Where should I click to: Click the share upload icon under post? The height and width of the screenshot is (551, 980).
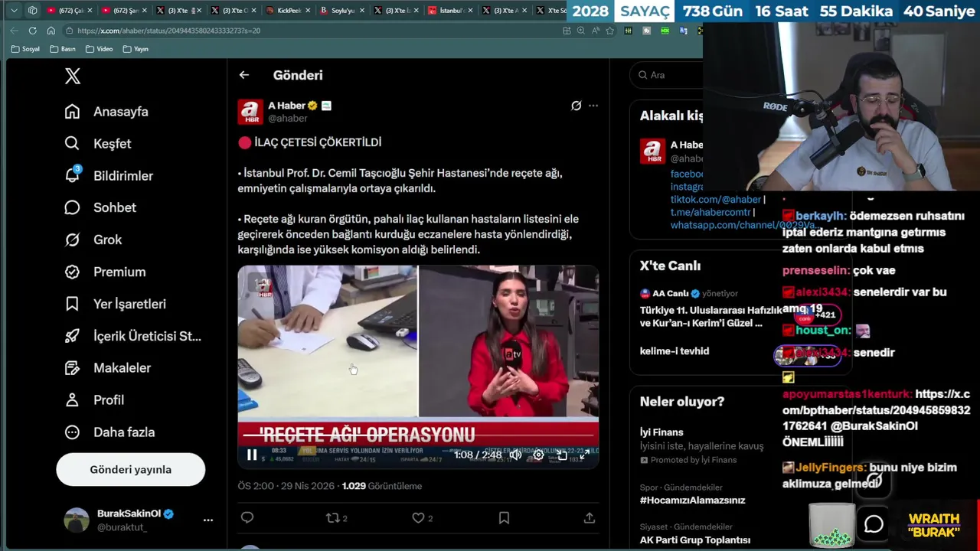[x=589, y=518]
